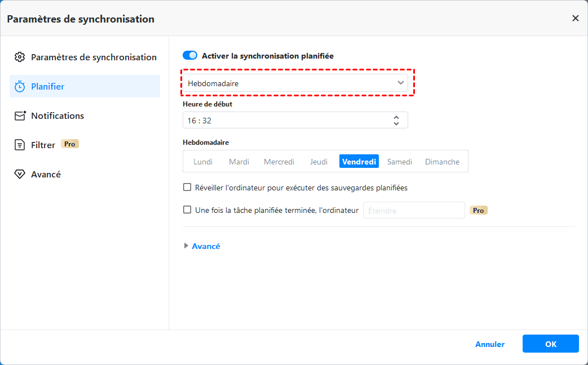Toggle Activer la synchronisation planifiée switch
This screenshot has height=365, width=588.
coord(190,56)
